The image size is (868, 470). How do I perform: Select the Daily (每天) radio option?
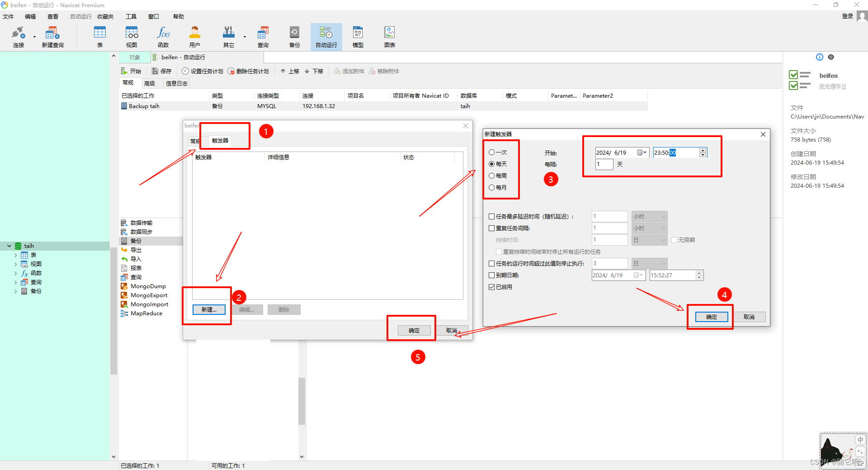click(491, 164)
